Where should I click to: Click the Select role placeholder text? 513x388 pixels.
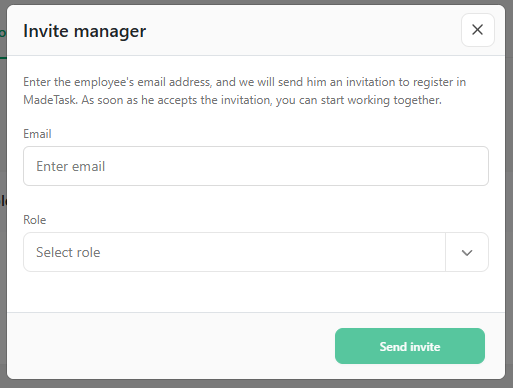tap(68, 252)
